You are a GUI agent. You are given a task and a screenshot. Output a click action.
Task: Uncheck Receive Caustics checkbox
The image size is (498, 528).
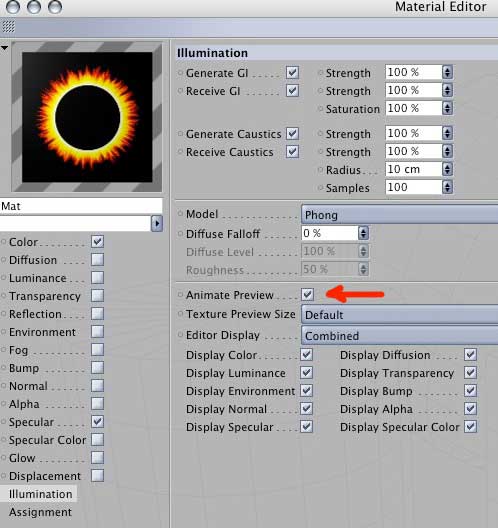[292, 152]
